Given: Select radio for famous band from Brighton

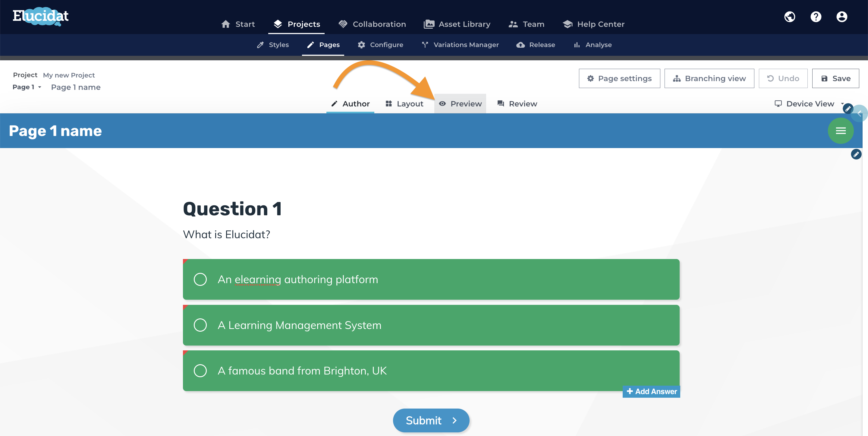Looking at the screenshot, I should (200, 371).
